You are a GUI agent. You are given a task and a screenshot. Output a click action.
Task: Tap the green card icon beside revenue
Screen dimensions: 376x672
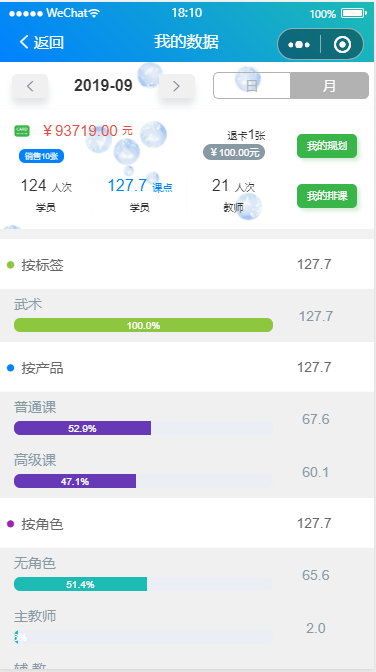coord(22,131)
